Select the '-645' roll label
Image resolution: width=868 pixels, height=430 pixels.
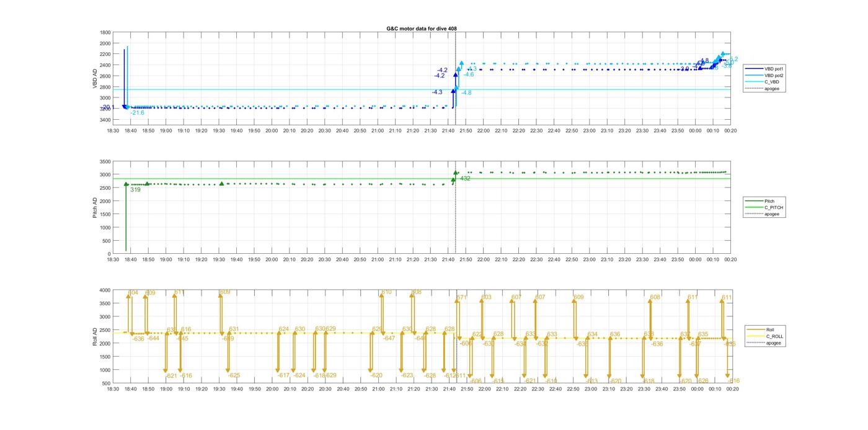pos(182,338)
